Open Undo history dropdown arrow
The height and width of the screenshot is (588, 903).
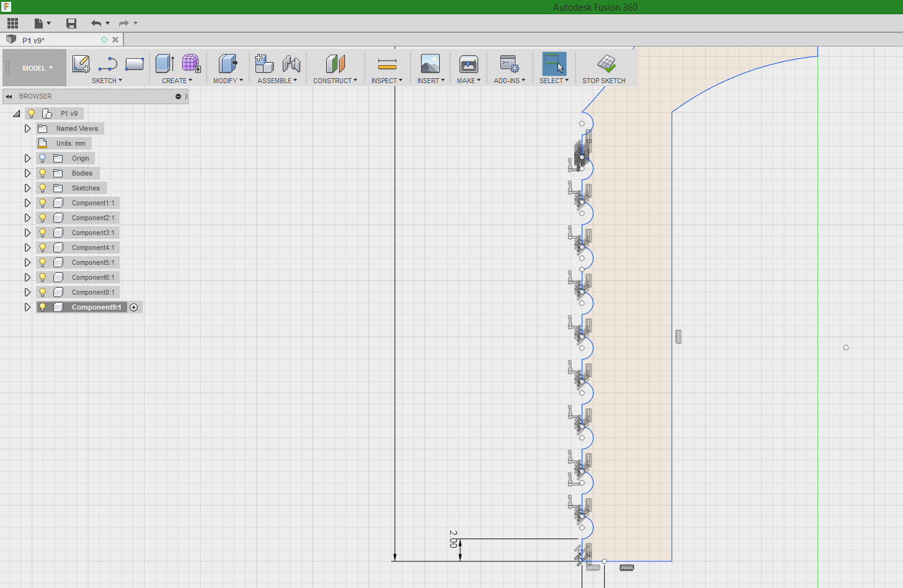click(108, 24)
